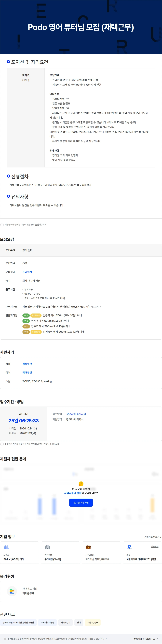Click the company building icon for 기업구분
Viewport: 162px width, 644px height.
(x=47, y=547)
